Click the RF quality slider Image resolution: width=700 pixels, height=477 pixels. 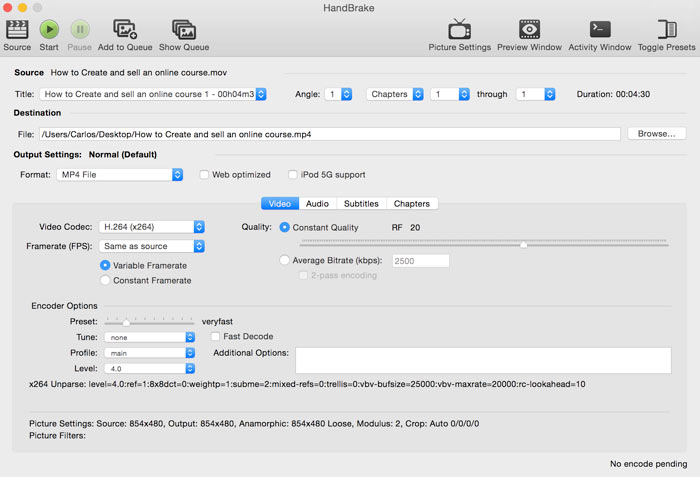tap(484, 244)
